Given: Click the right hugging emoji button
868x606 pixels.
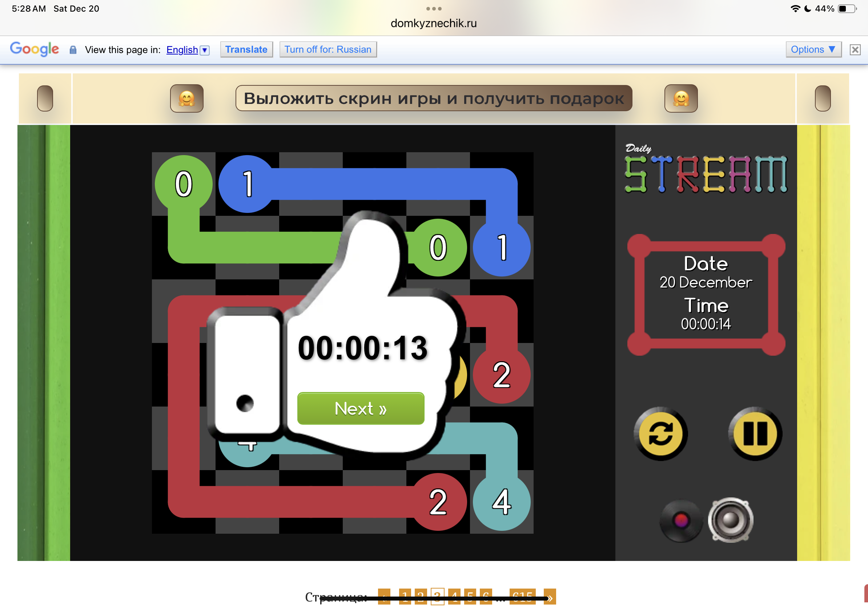Looking at the screenshot, I should coord(681,98).
